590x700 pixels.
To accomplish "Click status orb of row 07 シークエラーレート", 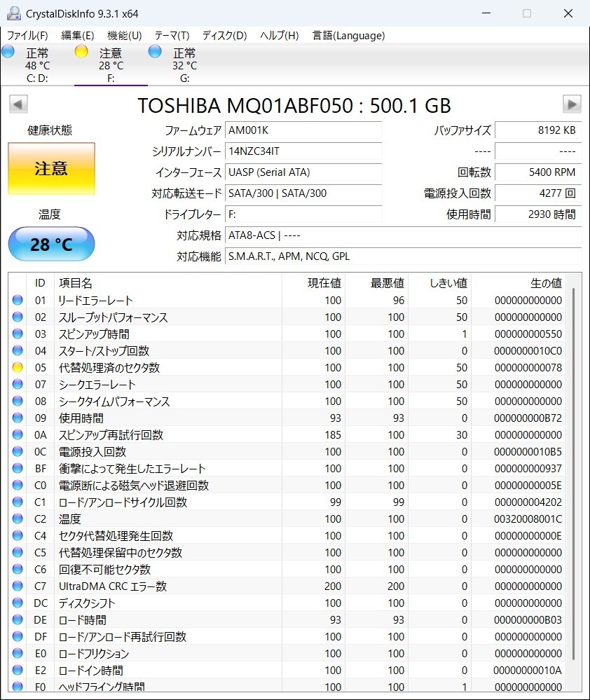I will click(x=18, y=384).
